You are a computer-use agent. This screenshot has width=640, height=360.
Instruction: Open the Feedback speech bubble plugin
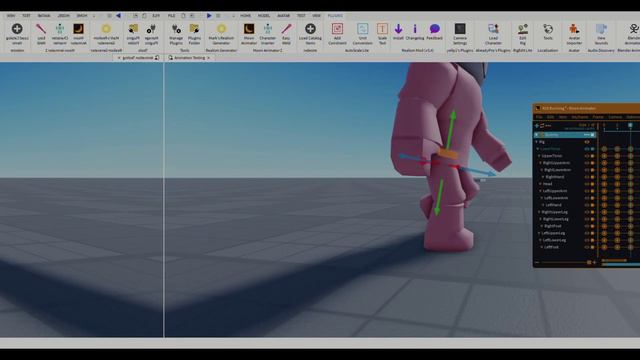click(434, 31)
